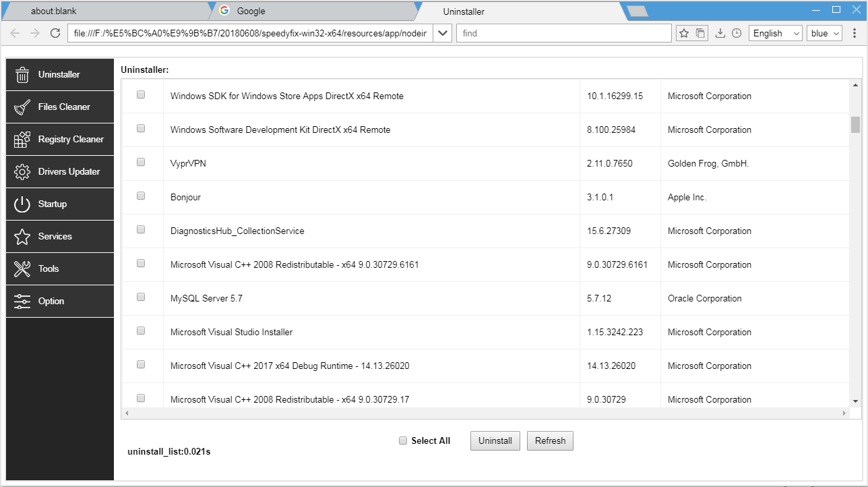This screenshot has height=487, width=868.
Task: Open the blue theme dropdown
Action: (824, 33)
